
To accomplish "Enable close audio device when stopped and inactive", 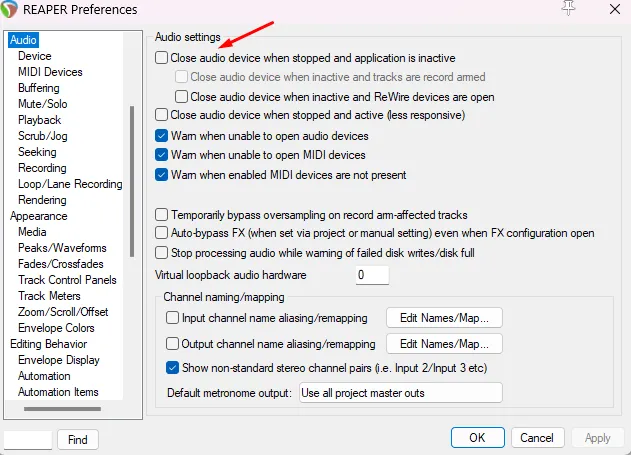I will [x=161, y=58].
